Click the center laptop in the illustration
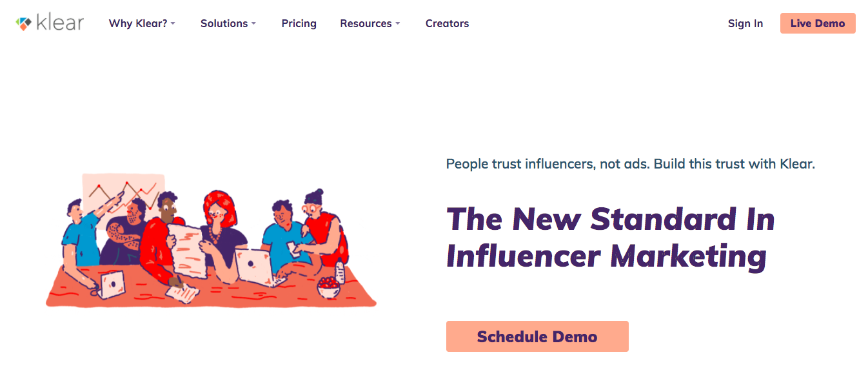868x390 pixels. click(255, 265)
